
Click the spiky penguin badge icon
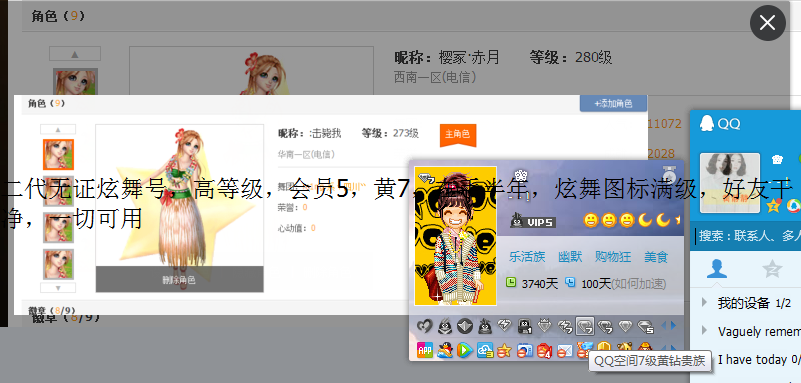485,325
